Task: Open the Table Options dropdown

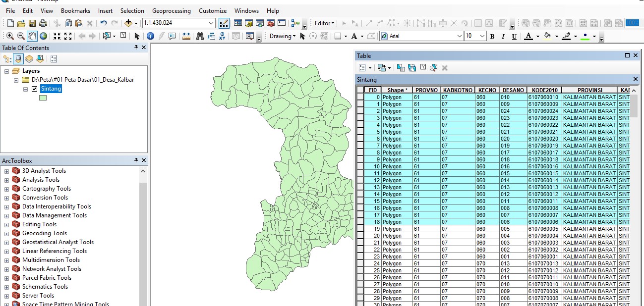Action: click(362, 68)
